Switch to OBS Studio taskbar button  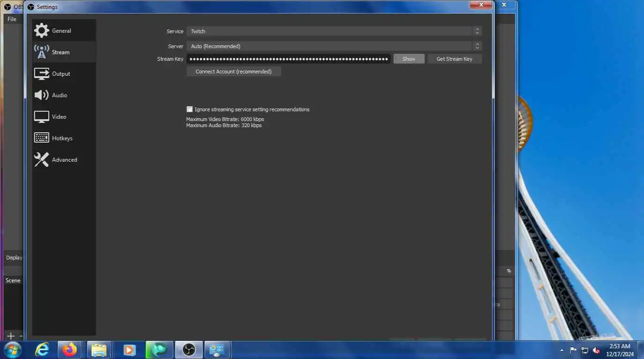click(x=189, y=350)
